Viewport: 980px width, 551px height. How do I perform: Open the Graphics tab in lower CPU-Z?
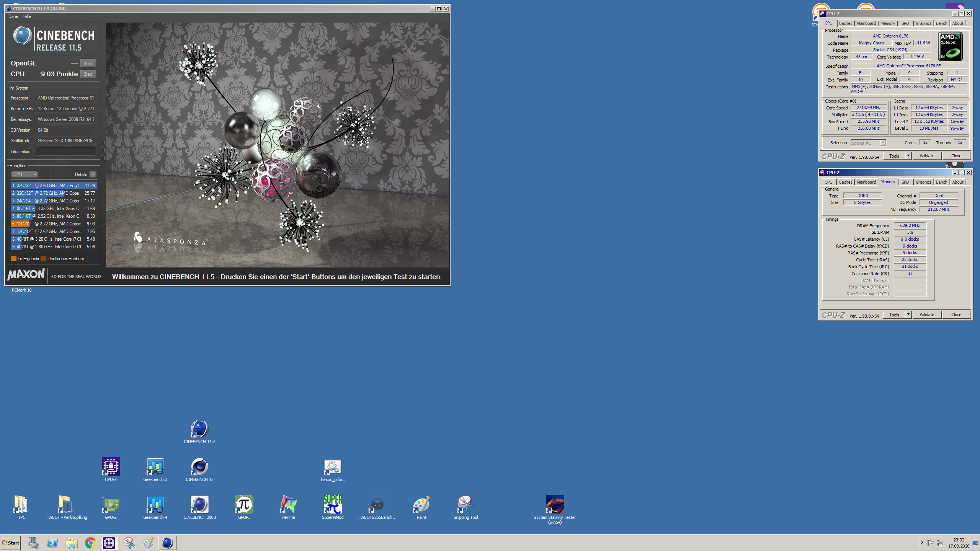click(923, 182)
